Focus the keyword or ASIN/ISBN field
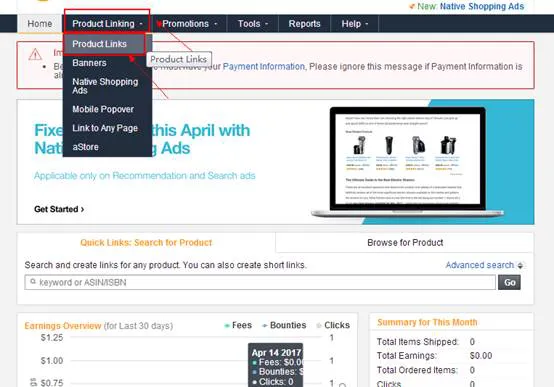Image resolution: width=554 pixels, height=387 pixels. [260, 282]
